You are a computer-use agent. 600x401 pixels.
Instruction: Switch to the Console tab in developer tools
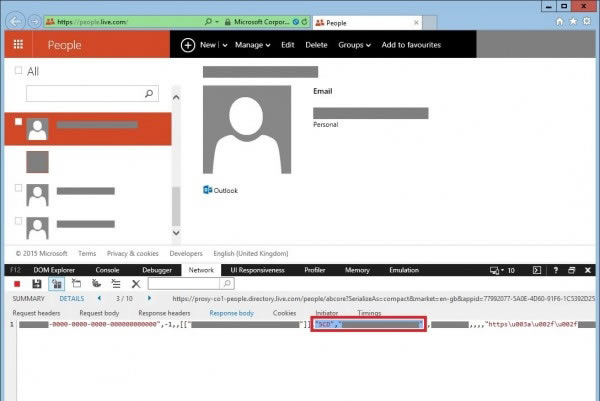(x=107, y=270)
